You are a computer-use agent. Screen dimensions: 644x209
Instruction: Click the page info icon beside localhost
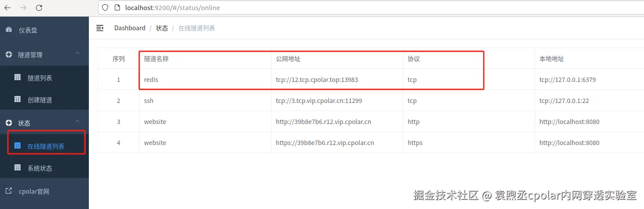click(117, 7)
